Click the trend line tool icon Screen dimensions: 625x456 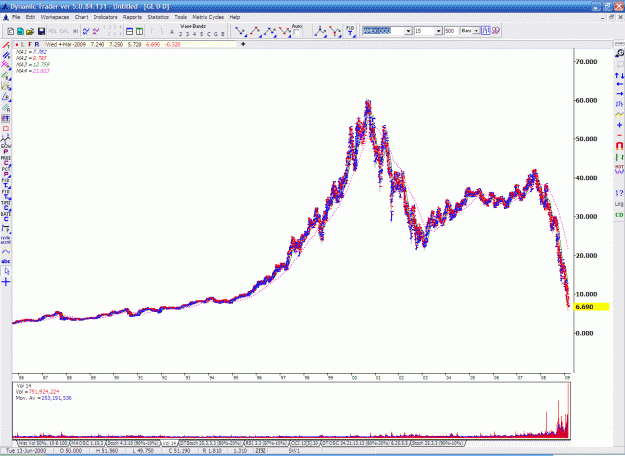pyautogui.click(x=6, y=45)
